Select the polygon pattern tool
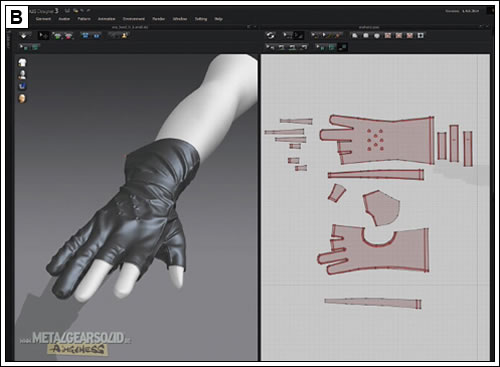Image resolution: width=500 pixels, height=367 pixels. [355, 35]
